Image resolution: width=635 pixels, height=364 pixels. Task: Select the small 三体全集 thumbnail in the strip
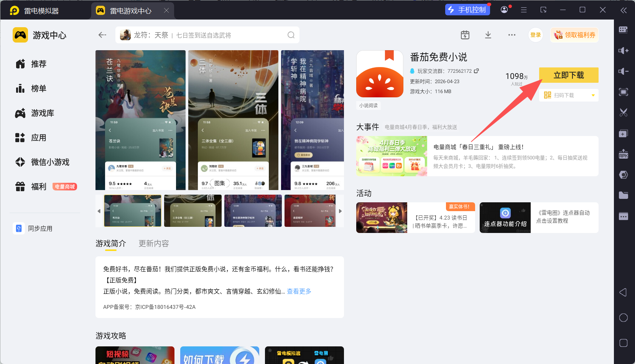[x=193, y=211]
